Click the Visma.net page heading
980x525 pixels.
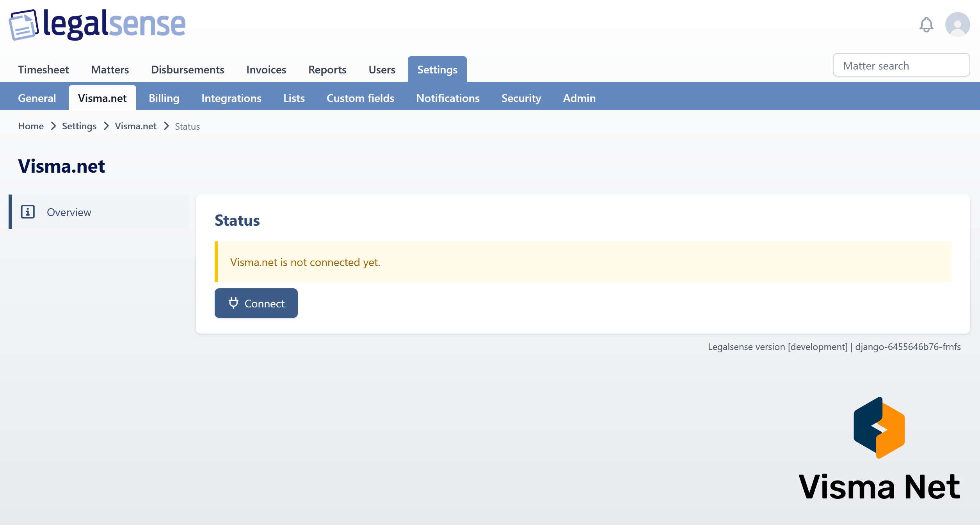tap(61, 166)
